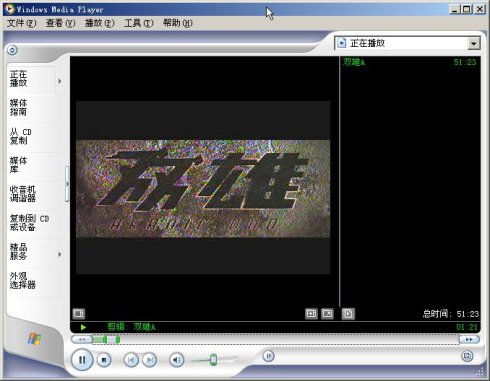Toggle video fit-to-window size button

click(x=311, y=313)
